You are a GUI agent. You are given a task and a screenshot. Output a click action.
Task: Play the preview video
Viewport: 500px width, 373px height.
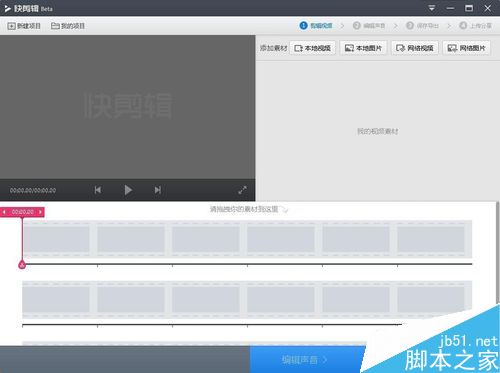point(128,190)
